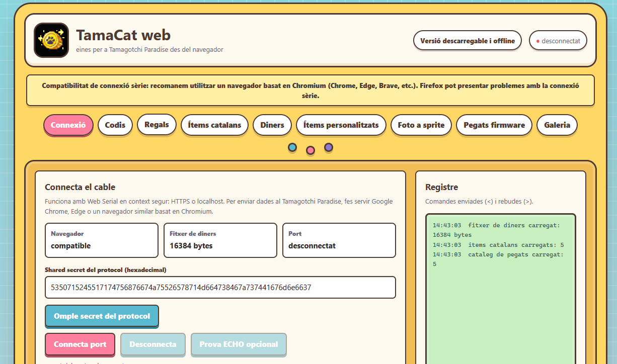Screen dimensions: 617x364
Task: Open the Connexió tab
Action: tap(68, 125)
